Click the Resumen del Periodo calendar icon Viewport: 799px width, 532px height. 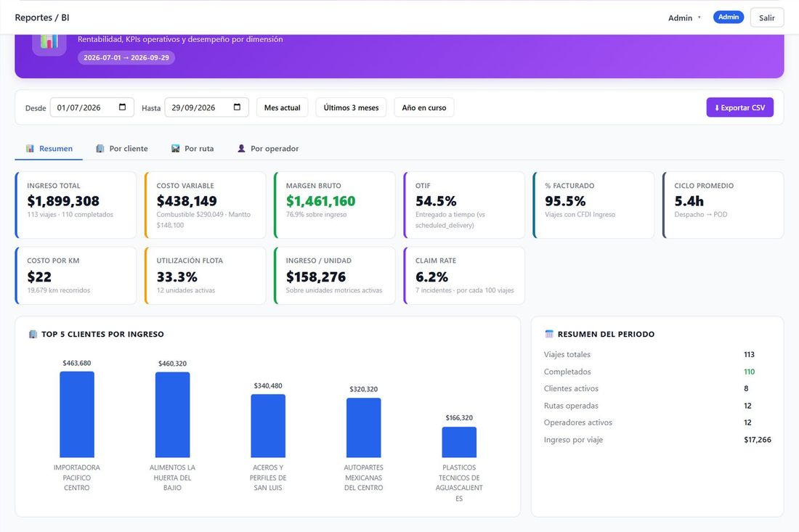[549, 335]
